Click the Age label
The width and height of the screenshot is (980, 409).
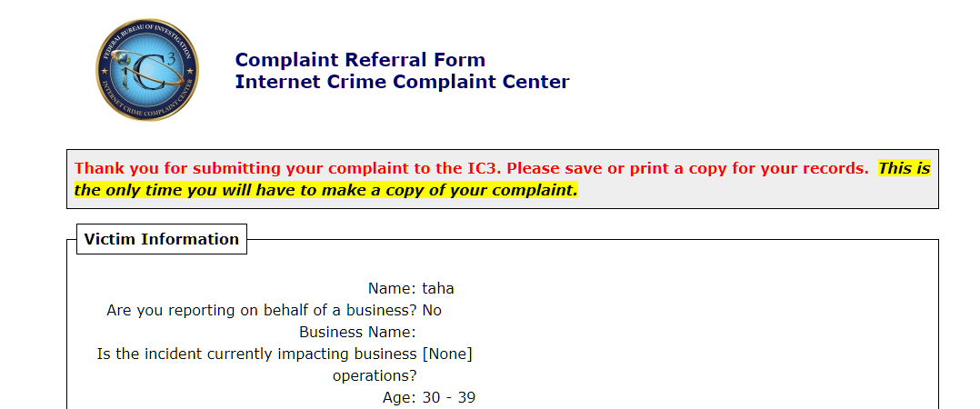[399, 398]
